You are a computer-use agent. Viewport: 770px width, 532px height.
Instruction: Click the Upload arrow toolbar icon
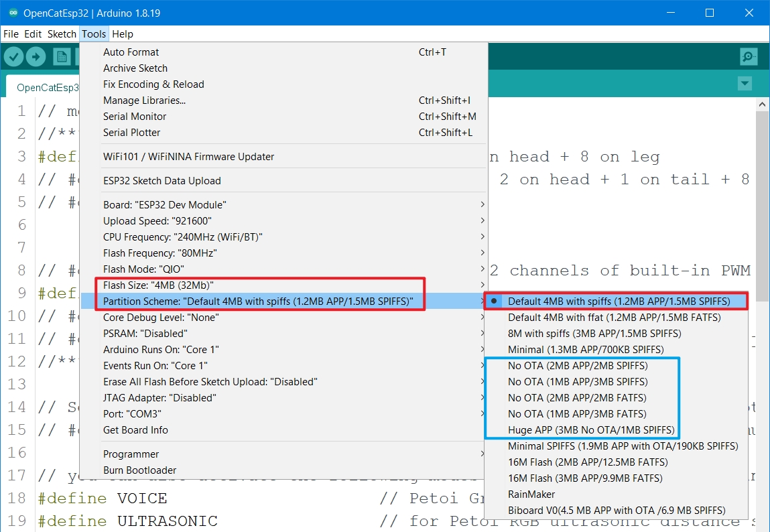(x=36, y=57)
